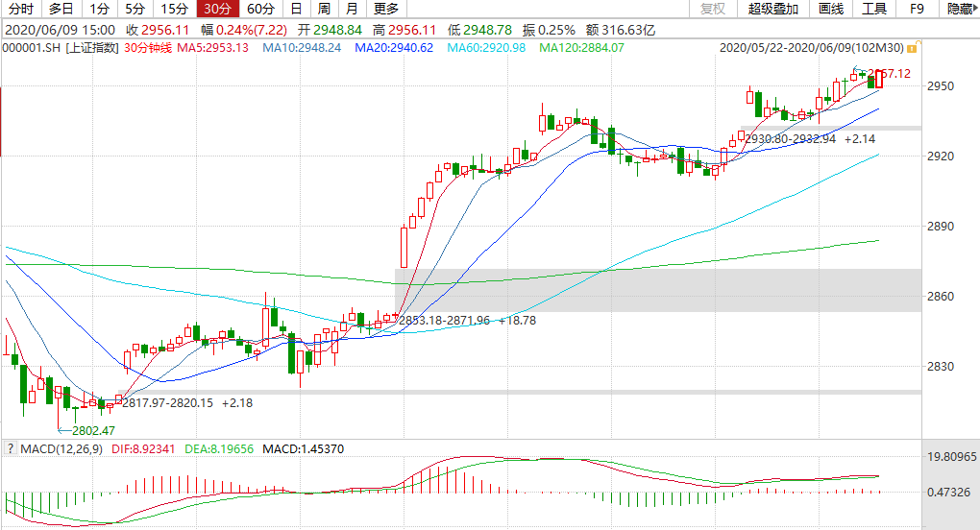The height and width of the screenshot is (530, 980).
Task: Click the low marker 2802.47
Action: [x=93, y=431]
